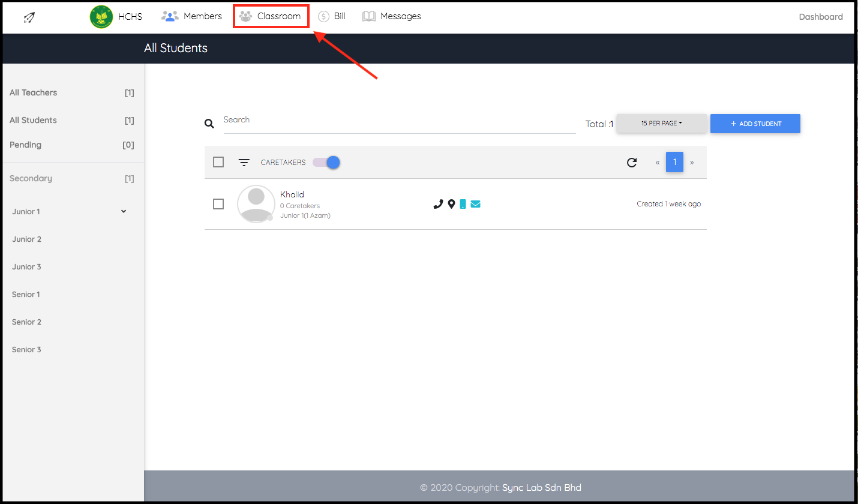The width and height of the screenshot is (858, 504).
Task: Click the Classroom group icon
Action: tap(245, 16)
